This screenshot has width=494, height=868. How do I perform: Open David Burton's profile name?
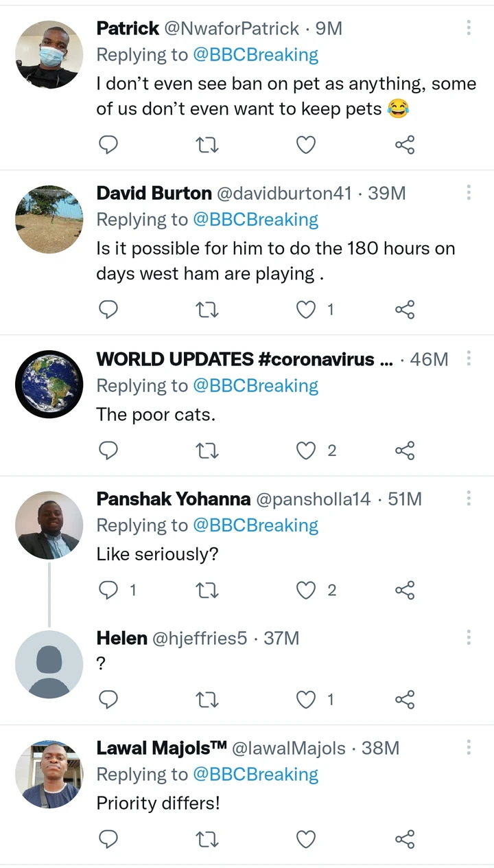(154, 194)
